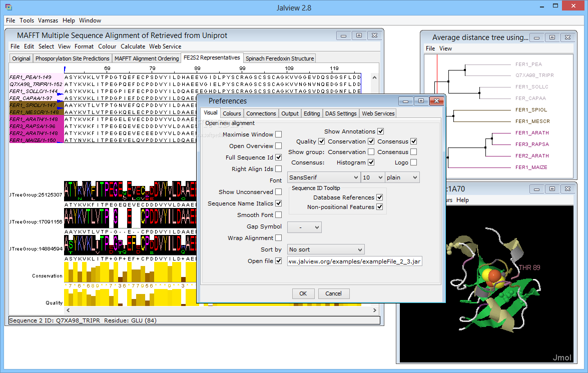Iconify the Average distance tree window

536,37
